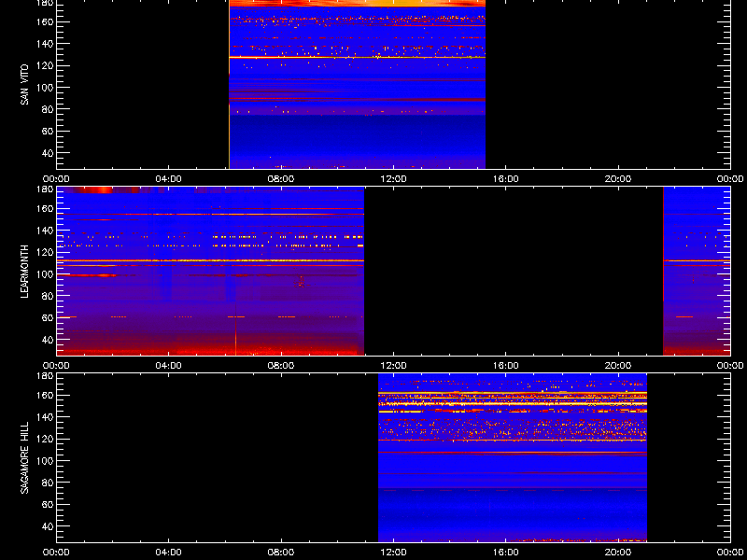Click the 120 label on Learmonth axis
The width and height of the screenshot is (747, 560).
tap(45, 252)
